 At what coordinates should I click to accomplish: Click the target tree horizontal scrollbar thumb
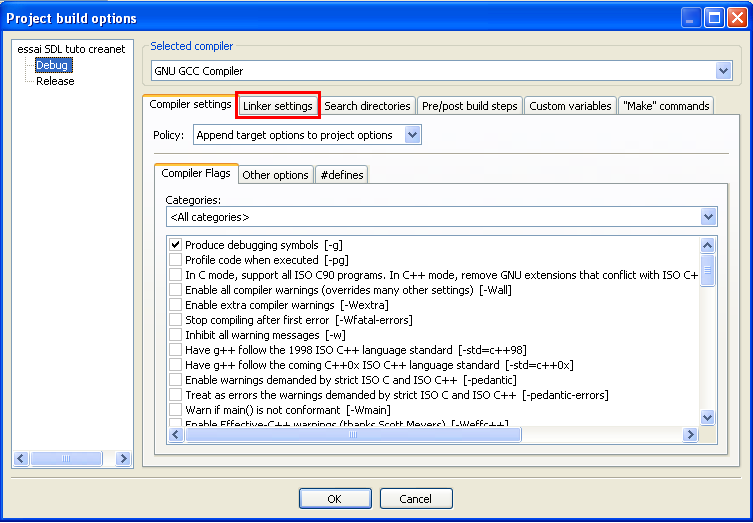click(66, 459)
